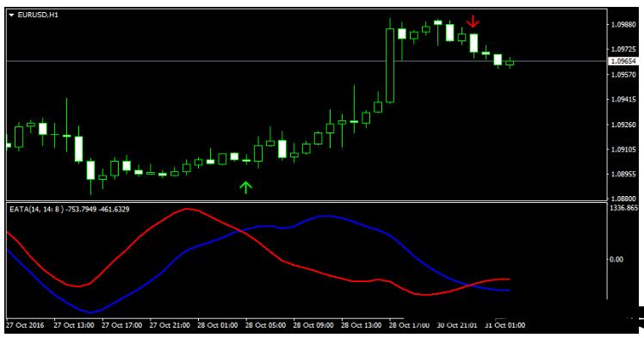This screenshot has height=338, width=644.
Task: Click the 1336.865 indicator scale value
Action: 624,208
